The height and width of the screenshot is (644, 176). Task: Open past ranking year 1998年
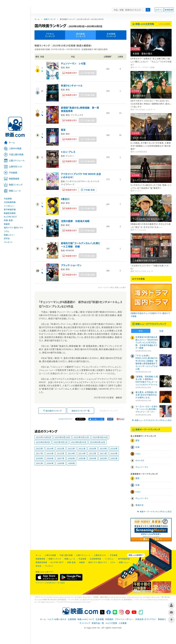[x=71, y=463]
